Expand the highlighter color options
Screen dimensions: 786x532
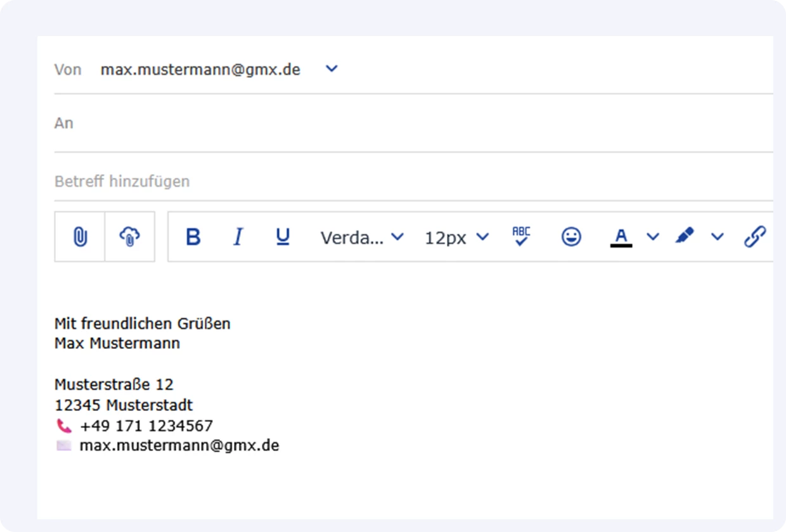[717, 236]
